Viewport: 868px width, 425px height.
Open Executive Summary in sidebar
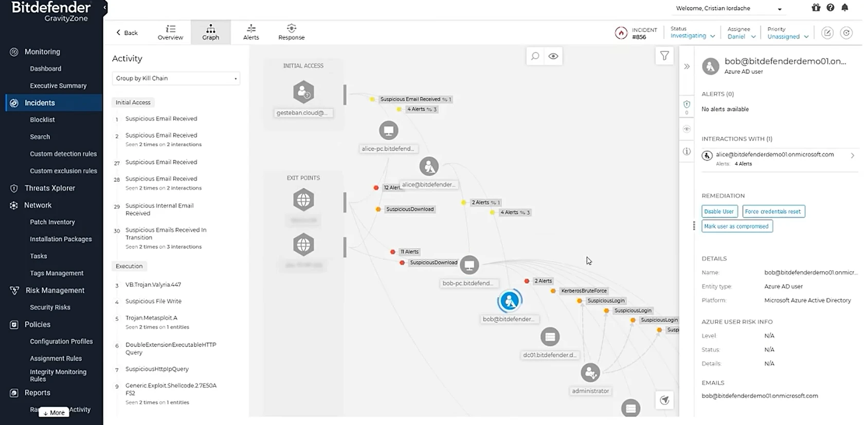[x=58, y=86]
